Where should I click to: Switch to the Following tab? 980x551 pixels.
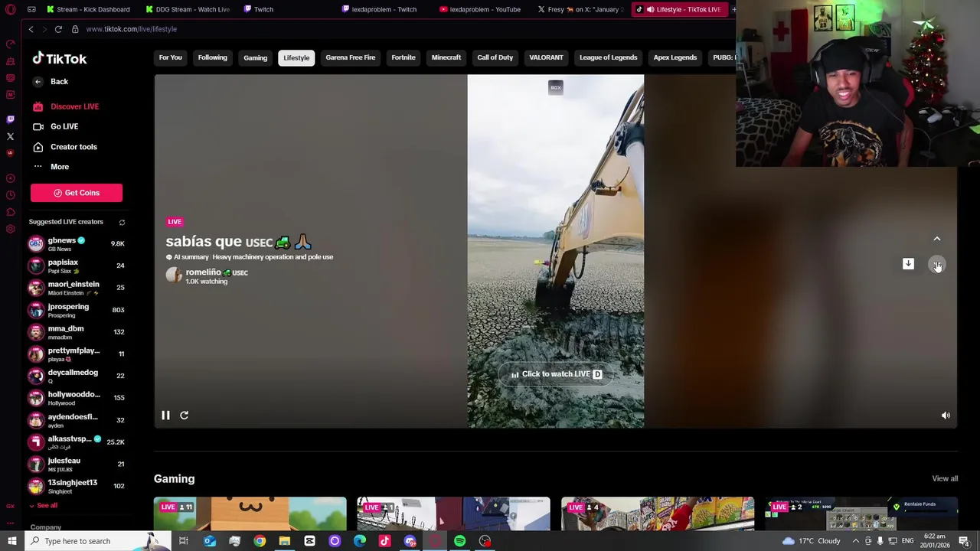212,57
